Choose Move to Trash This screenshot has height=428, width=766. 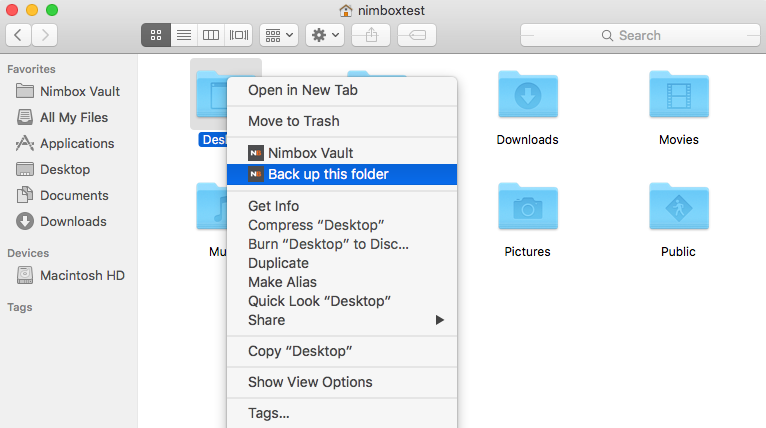click(342, 121)
